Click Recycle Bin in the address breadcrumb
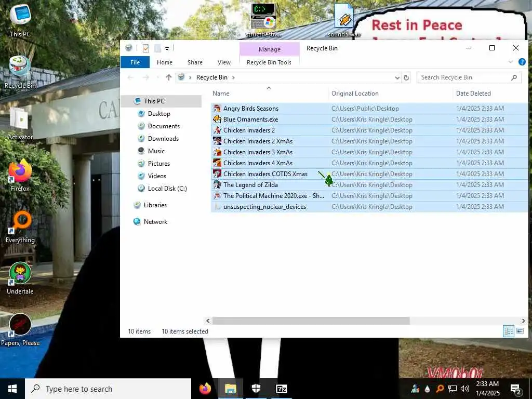Viewport: 532px width, 399px height. 212,77
